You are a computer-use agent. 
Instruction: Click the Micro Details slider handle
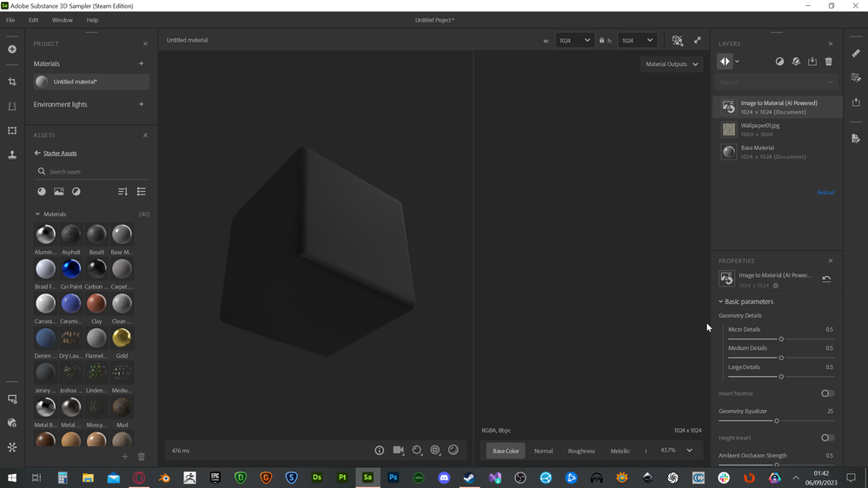coord(781,339)
